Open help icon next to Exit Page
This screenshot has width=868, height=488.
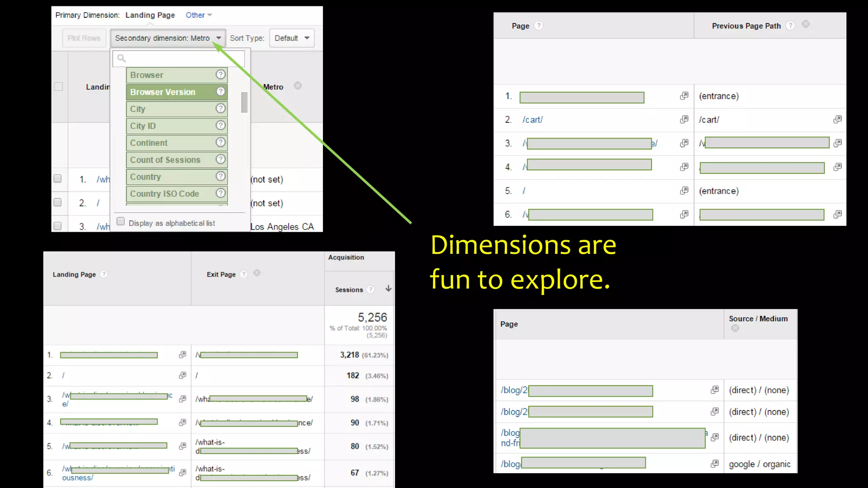(x=244, y=274)
